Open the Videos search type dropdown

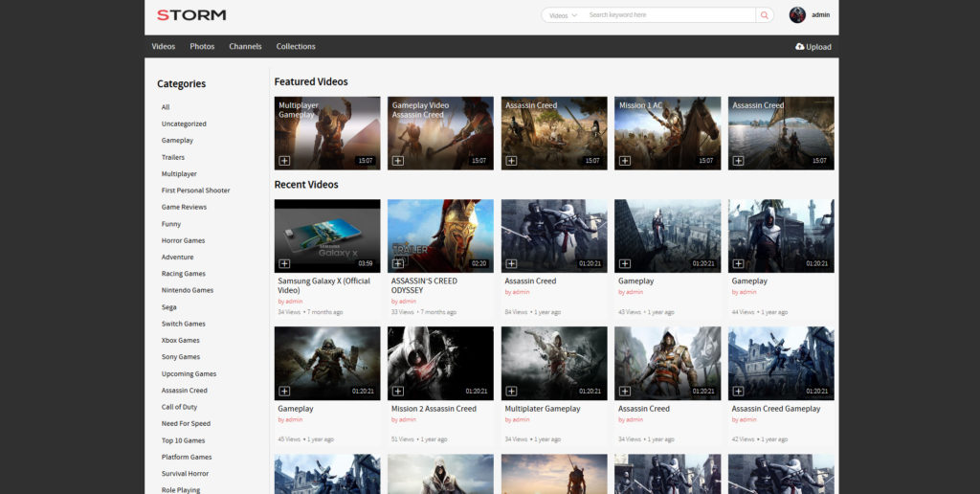[563, 15]
